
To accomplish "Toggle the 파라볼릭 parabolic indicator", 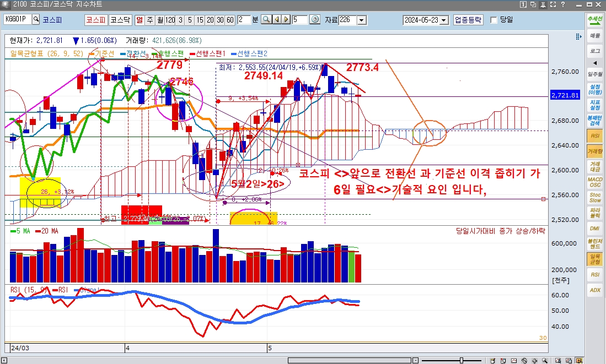I will click(x=595, y=213).
